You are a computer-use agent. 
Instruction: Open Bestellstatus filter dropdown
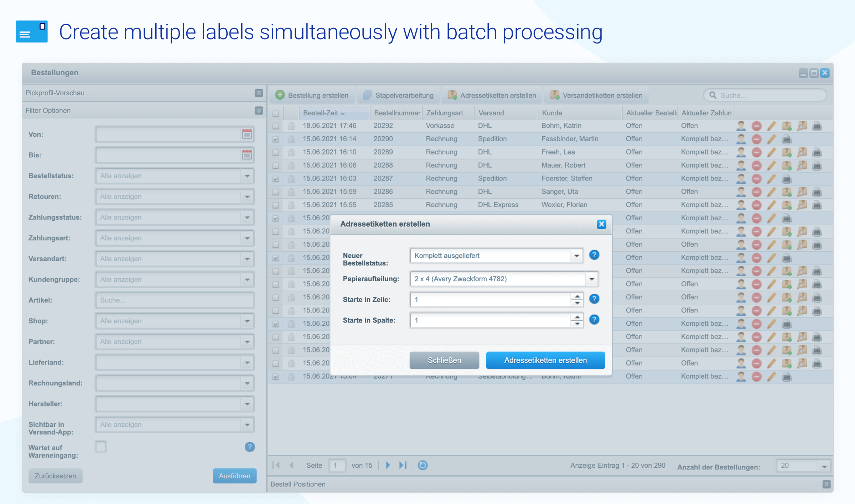pyautogui.click(x=247, y=176)
